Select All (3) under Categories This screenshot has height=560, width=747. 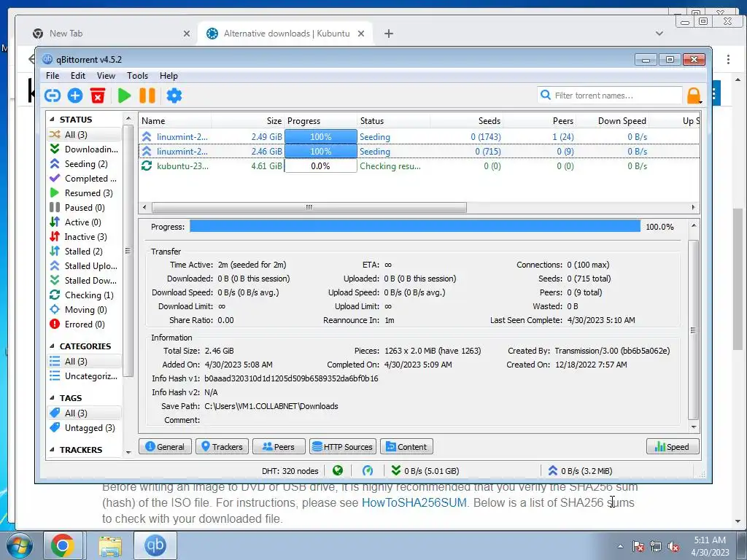click(85, 362)
